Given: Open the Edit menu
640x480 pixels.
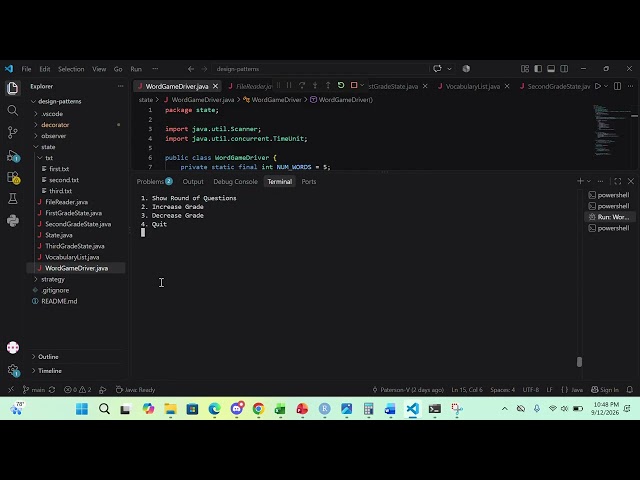Looking at the screenshot, I should coord(45,69).
